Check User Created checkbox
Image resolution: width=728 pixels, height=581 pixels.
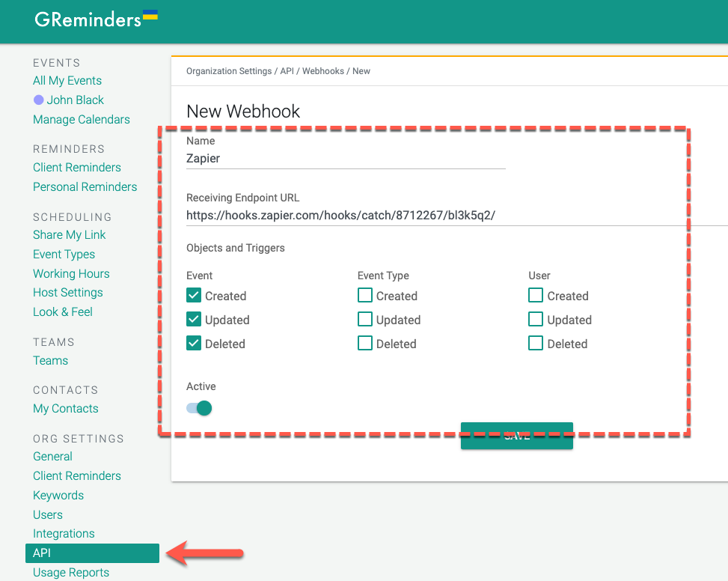pyautogui.click(x=536, y=296)
